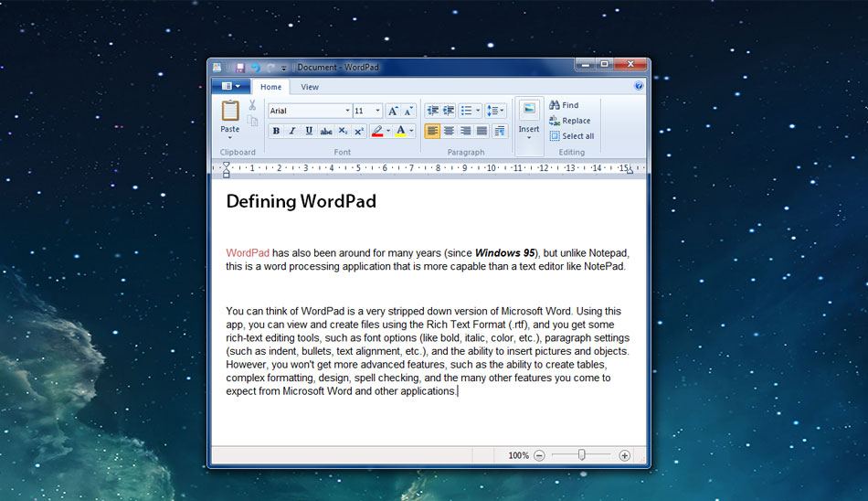Click the Cut scissors icon
868x501 pixels.
click(x=252, y=105)
